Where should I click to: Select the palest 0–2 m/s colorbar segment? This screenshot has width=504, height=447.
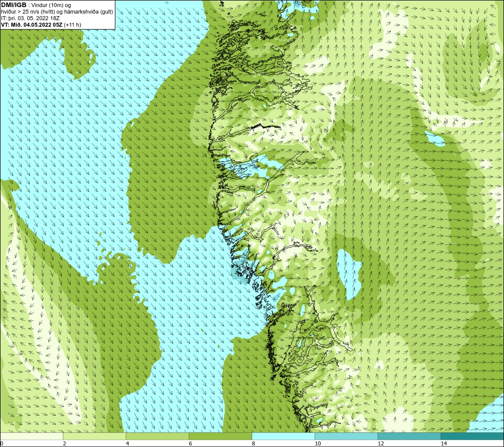(31, 436)
